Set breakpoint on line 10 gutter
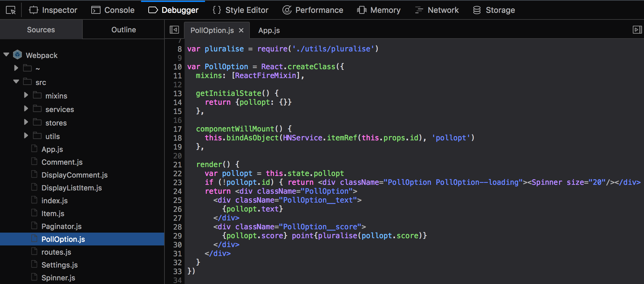This screenshot has width=644, height=284. [177, 67]
